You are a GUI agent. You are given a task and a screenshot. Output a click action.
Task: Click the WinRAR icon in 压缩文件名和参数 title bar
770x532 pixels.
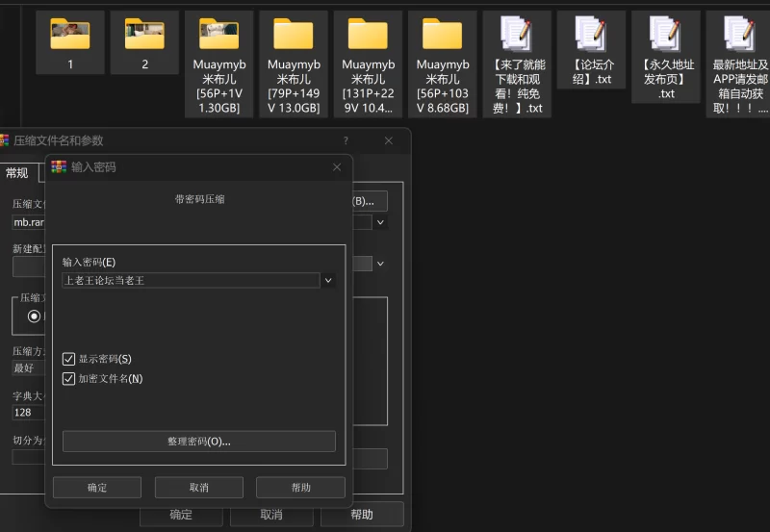click(5, 140)
